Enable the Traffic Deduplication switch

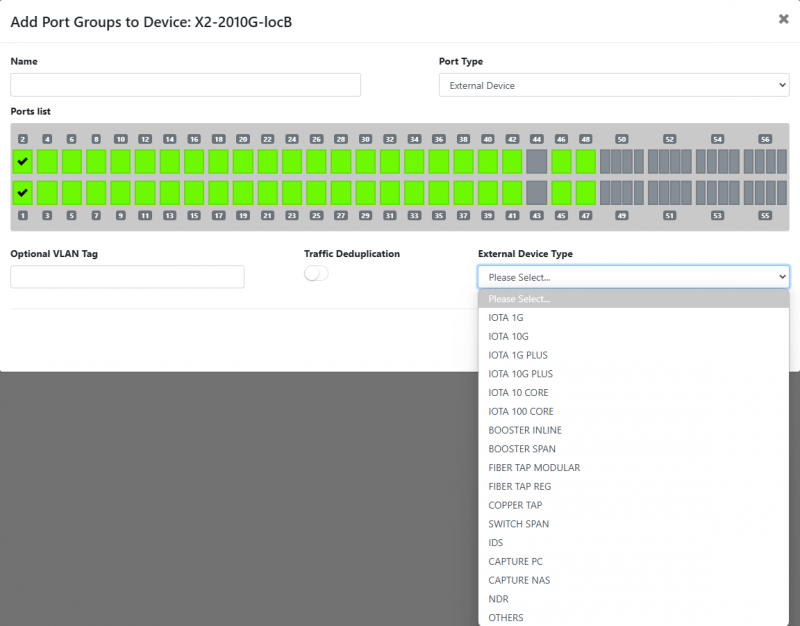click(316, 273)
